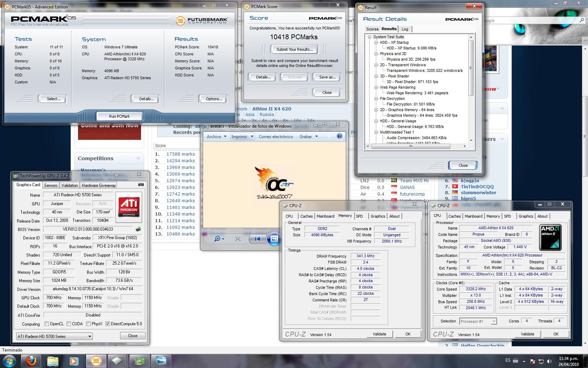Open the GPU selection dropdown in GPU-Z
The width and height of the screenshot is (588, 368).
coord(54,336)
